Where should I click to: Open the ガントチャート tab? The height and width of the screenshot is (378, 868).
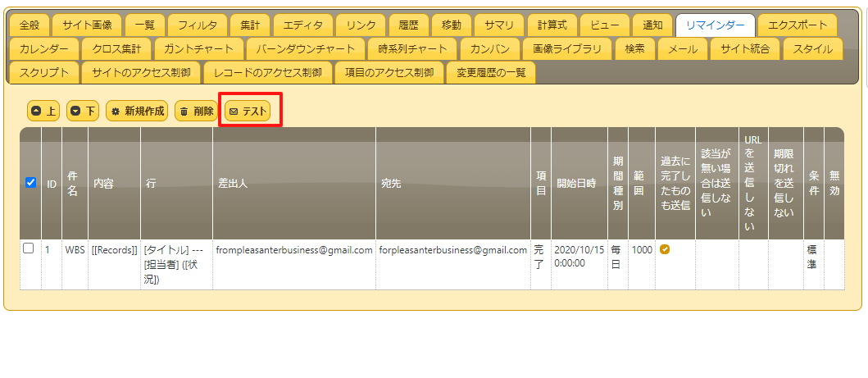198,48
